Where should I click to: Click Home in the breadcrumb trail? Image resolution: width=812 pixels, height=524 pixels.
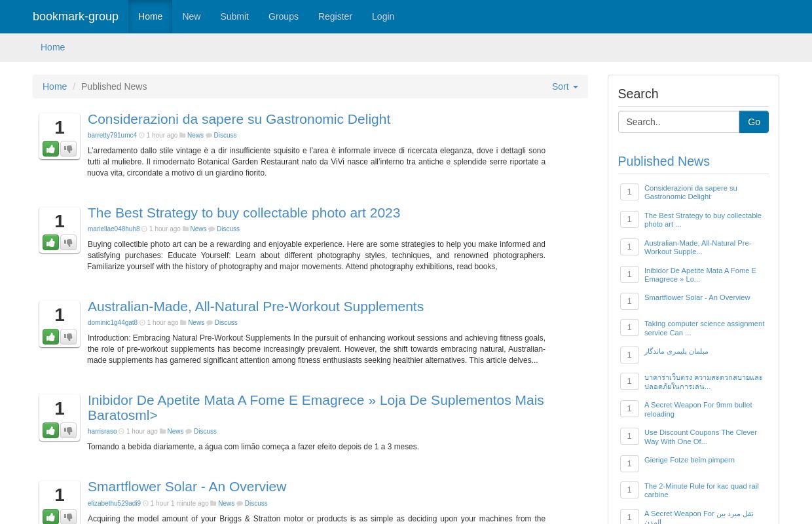click(x=55, y=86)
